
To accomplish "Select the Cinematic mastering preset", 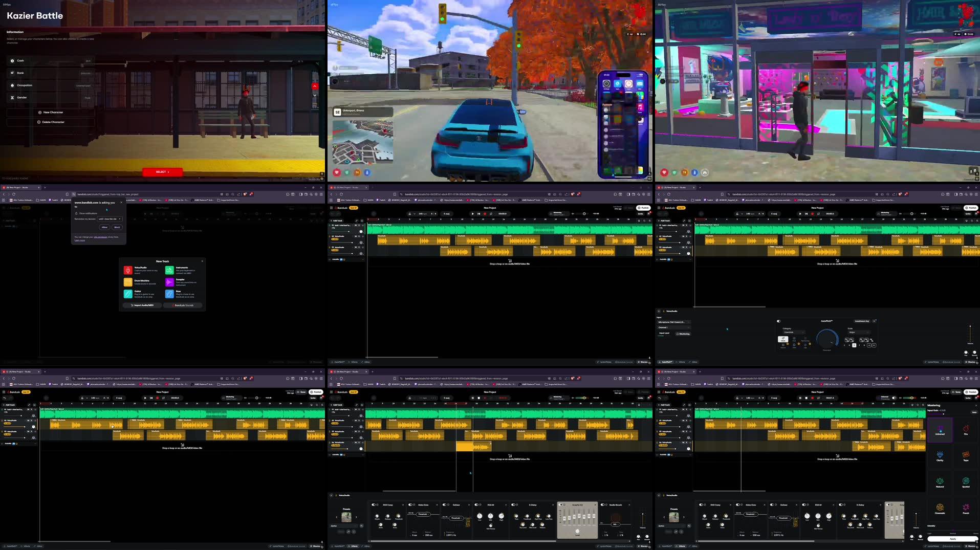I will (940, 508).
